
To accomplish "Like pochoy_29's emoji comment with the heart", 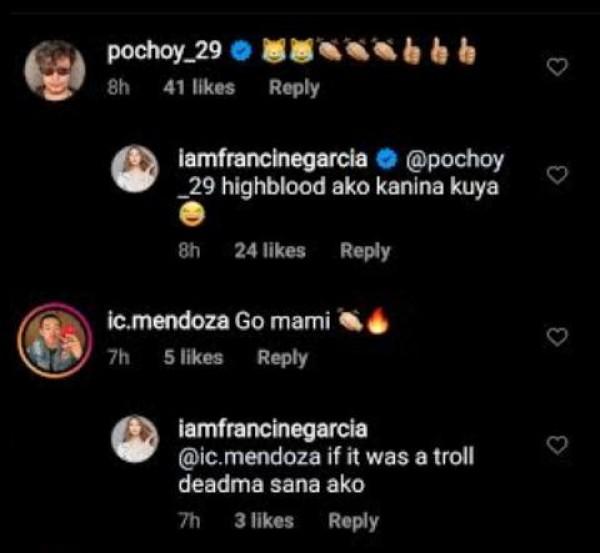I will (559, 66).
